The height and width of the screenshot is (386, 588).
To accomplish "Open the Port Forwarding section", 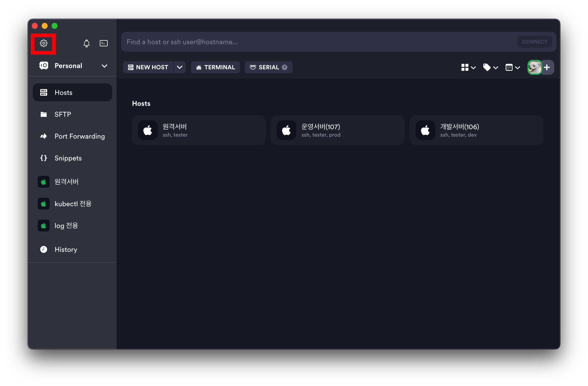I will (x=79, y=136).
